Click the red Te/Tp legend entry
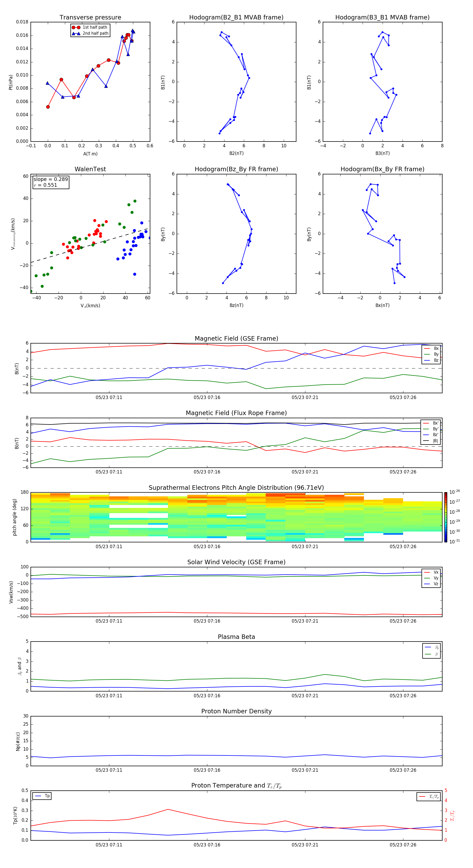The image size is (473, 868). 429,796
